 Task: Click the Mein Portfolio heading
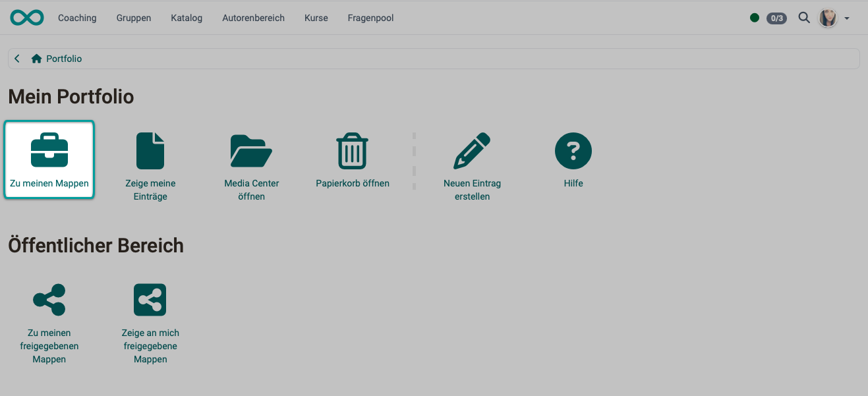71,97
